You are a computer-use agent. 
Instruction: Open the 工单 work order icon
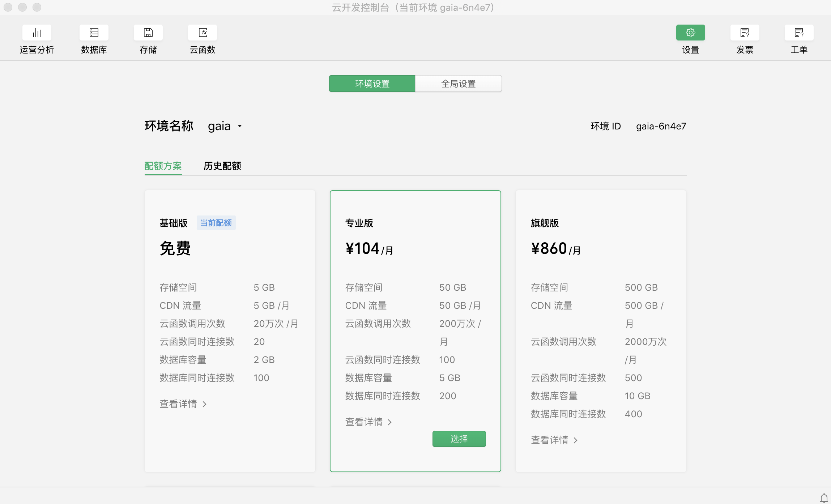point(799,33)
